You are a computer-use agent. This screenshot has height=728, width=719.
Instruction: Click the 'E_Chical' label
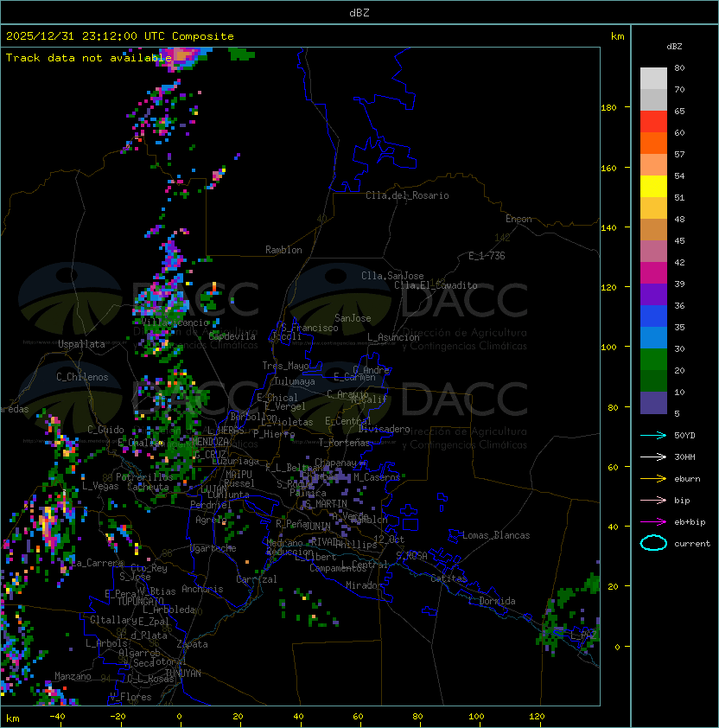(x=277, y=398)
